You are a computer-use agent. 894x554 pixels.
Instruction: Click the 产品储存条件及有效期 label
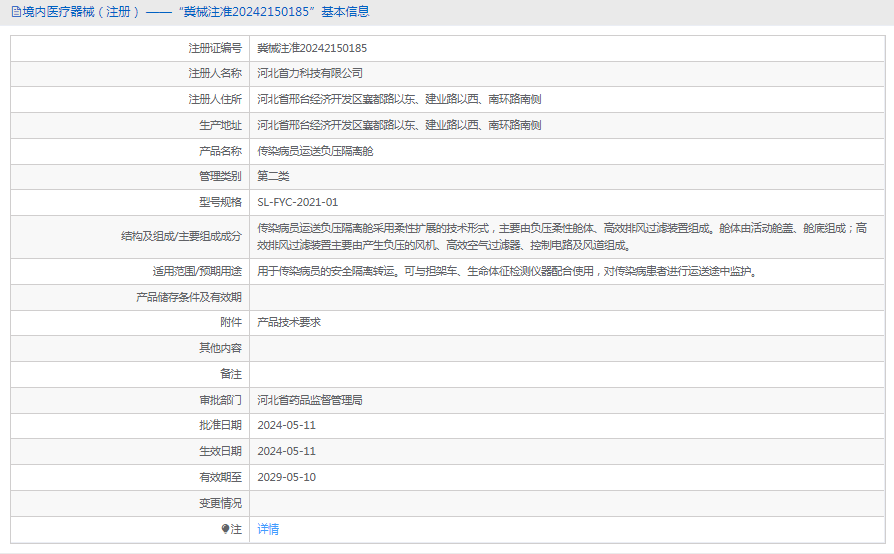[x=189, y=297]
